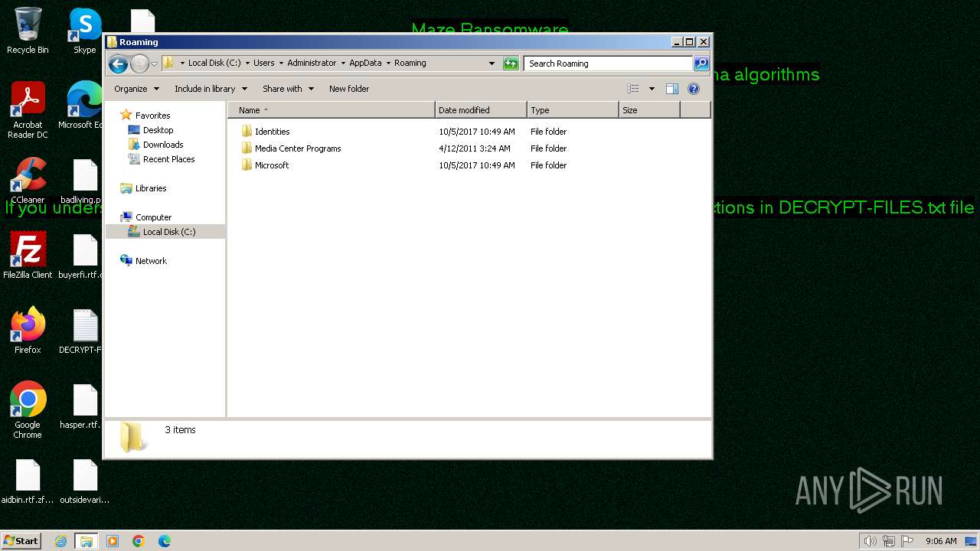Select Downloads in the navigation pane

click(x=155, y=145)
